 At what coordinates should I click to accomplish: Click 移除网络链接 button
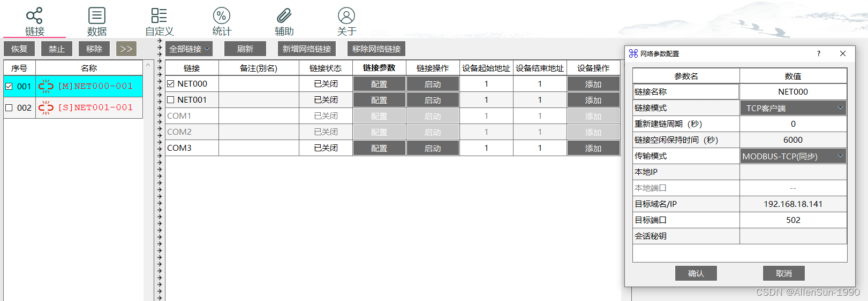[376, 49]
